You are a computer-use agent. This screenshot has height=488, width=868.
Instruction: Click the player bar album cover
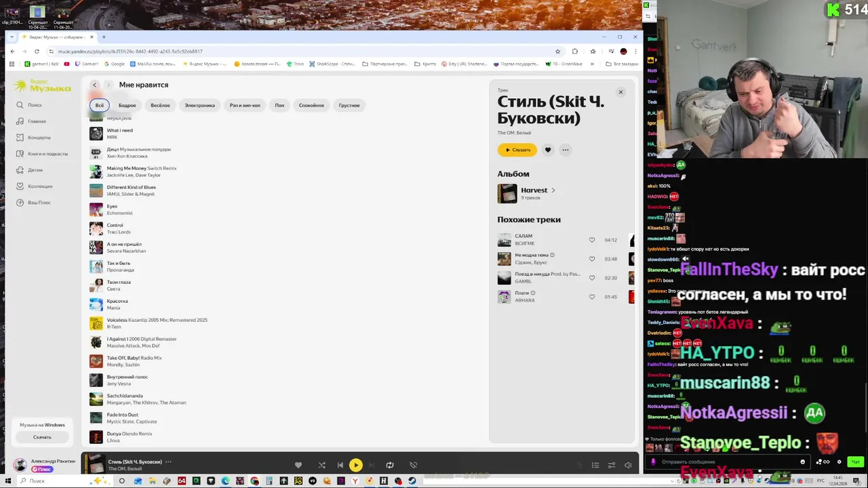pyautogui.click(x=95, y=464)
